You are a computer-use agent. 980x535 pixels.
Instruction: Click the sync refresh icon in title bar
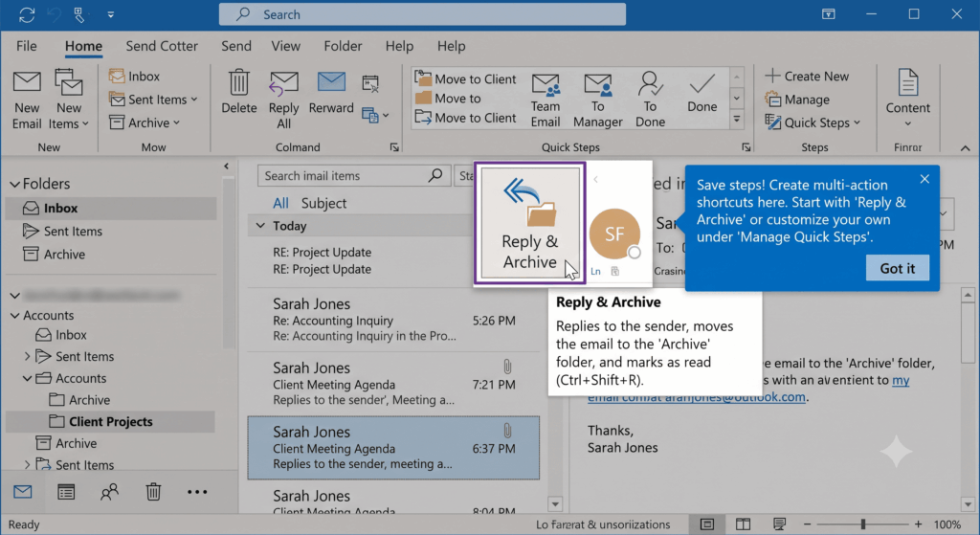[x=26, y=14]
